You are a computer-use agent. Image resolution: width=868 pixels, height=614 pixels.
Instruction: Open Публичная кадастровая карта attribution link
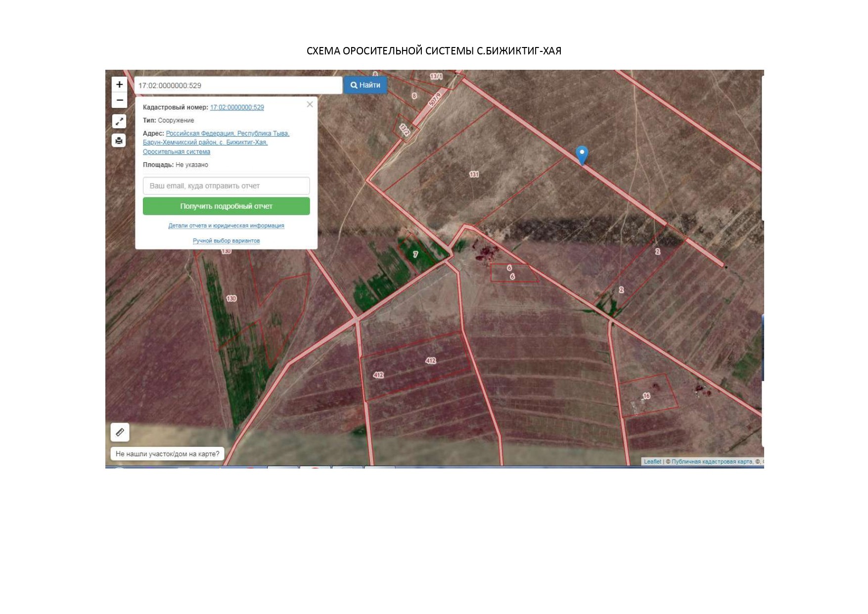(x=712, y=462)
